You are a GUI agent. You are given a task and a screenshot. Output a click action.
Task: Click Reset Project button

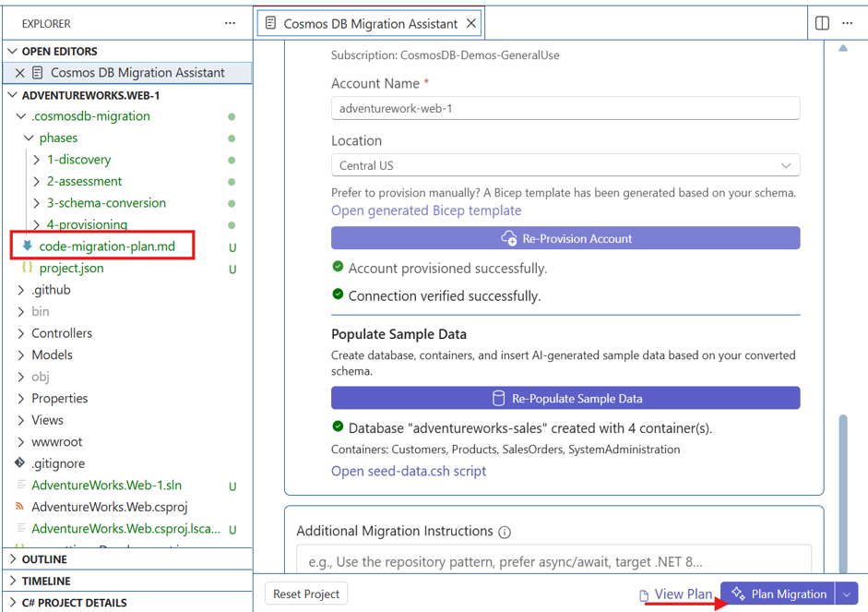[x=306, y=594]
